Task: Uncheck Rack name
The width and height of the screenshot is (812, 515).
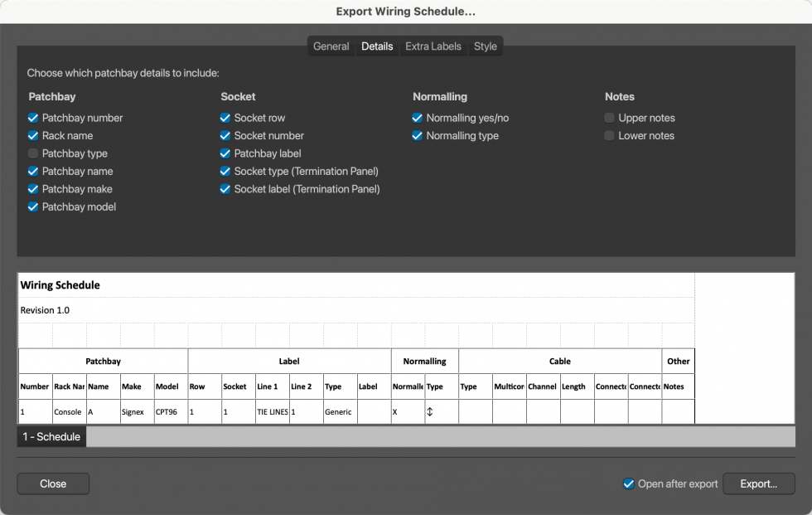Action: pos(32,135)
